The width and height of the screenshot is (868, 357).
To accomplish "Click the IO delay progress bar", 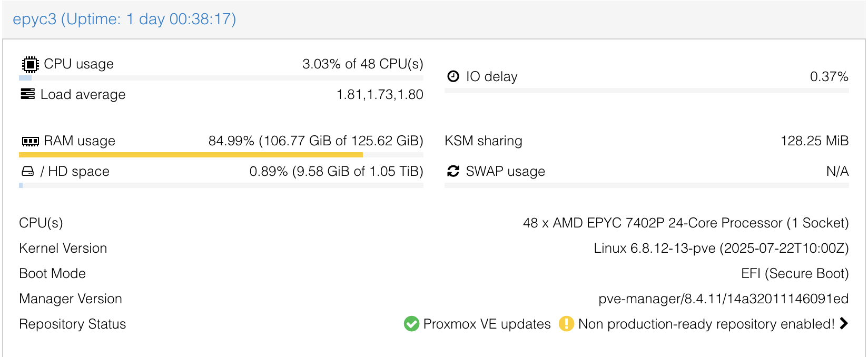I will pyautogui.click(x=646, y=91).
